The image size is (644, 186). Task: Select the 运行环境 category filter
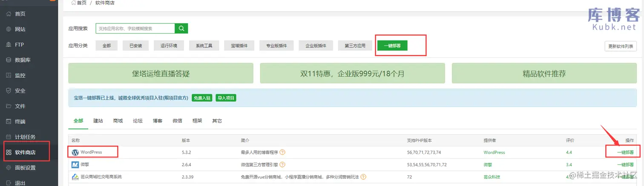click(168, 46)
